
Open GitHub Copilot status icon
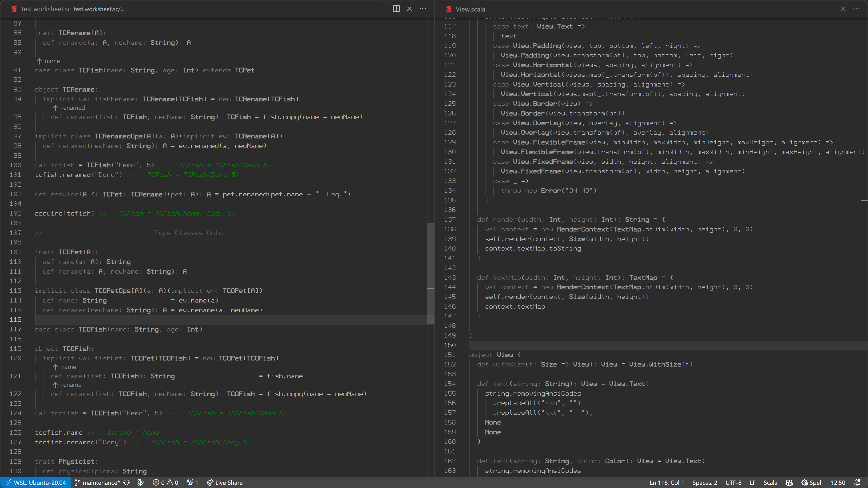point(789,483)
